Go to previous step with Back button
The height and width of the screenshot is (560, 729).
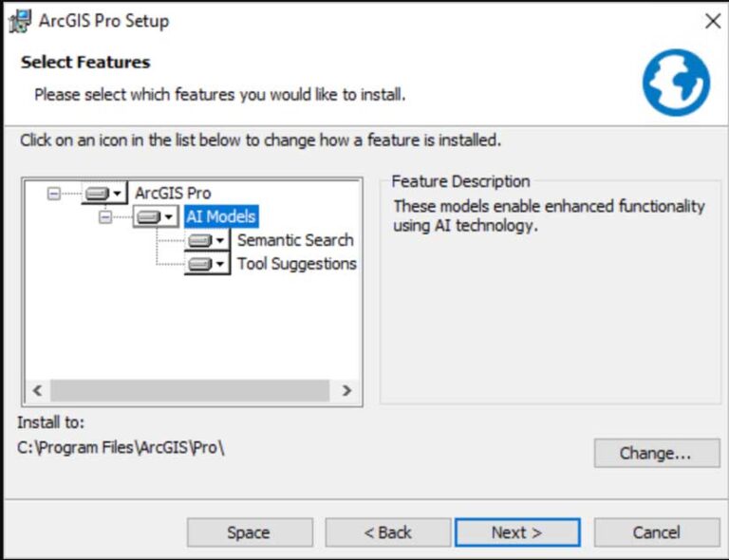coord(387,532)
